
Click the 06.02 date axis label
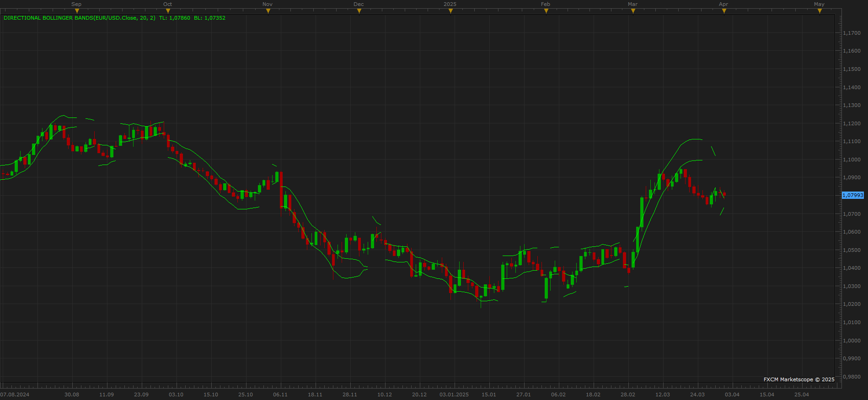pyautogui.click(x=558, y=395)
